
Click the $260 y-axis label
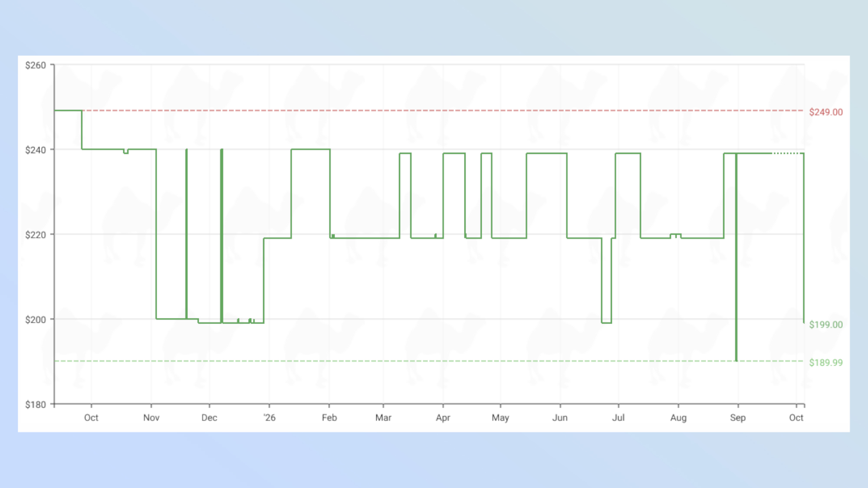click(x=35, y=65)
